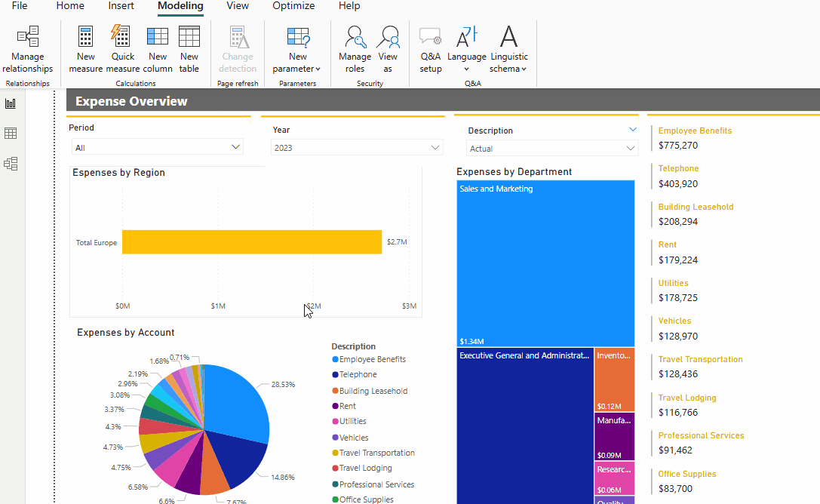Create a New measure
The image size is (820, 504).
pyautogui.click(x=85, y=49)
